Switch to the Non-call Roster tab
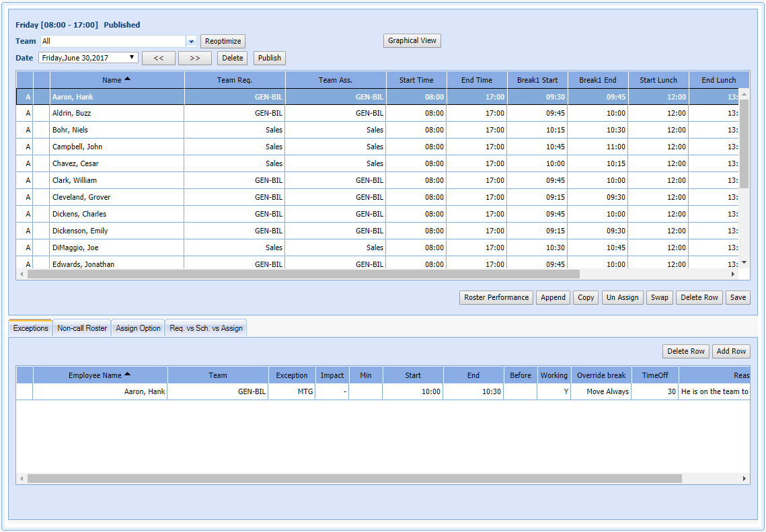Screen dimensions: 766x532 [82, 328]
